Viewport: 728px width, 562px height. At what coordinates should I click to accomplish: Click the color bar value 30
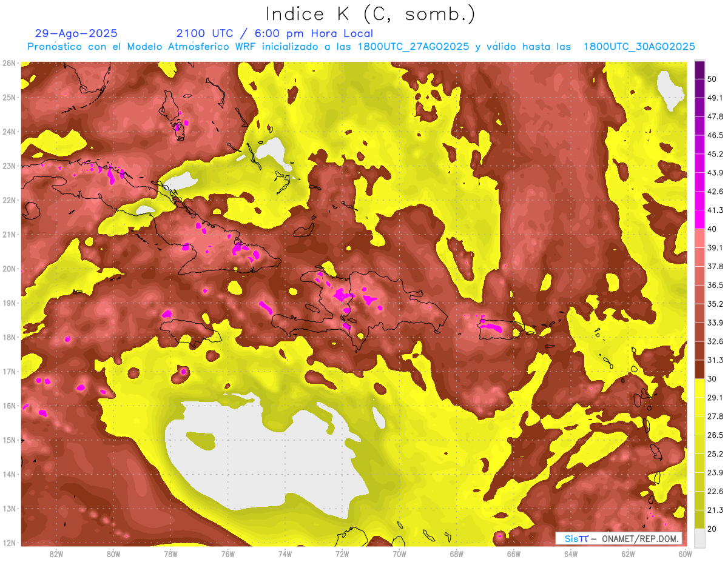click(x=712, y=379)
